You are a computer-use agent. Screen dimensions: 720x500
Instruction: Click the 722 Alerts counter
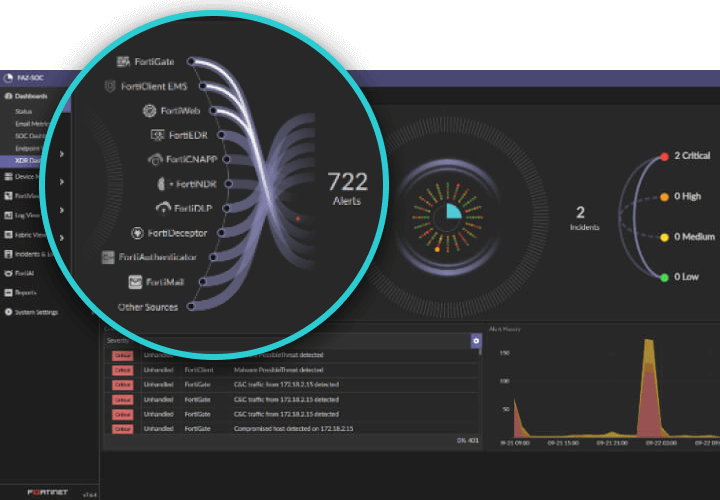tap(348, 188)
